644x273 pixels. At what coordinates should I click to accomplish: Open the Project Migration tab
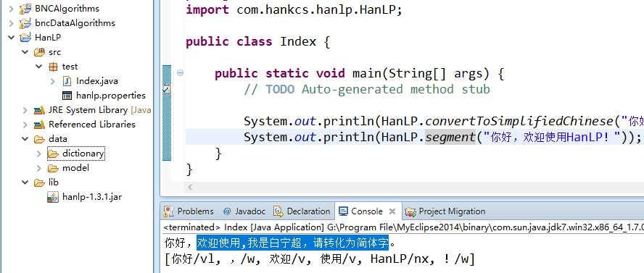(445, 211)
